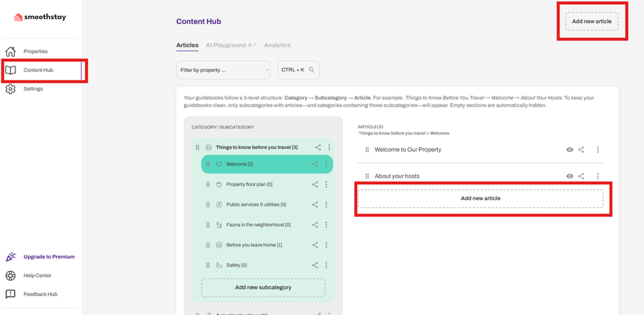Open three-dot menu for Property floor plan
Image resolution: width=644 pixels, height=315 pixels.
point(326,185)
